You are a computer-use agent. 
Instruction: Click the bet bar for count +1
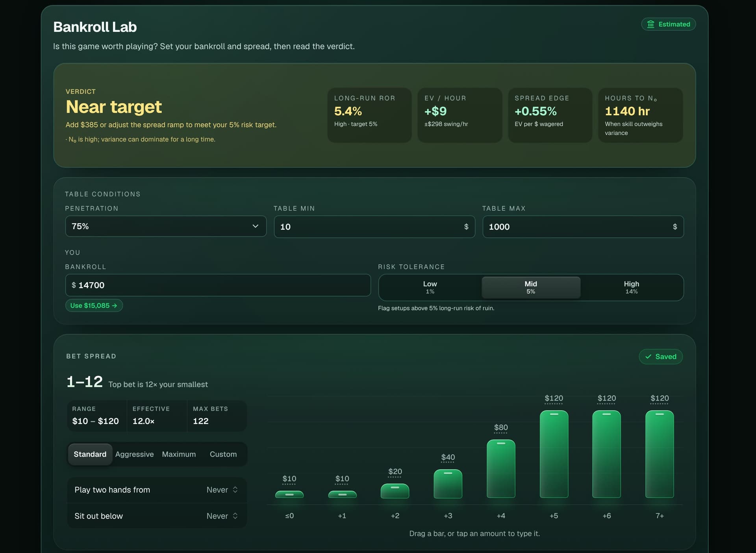click(342, 494)
